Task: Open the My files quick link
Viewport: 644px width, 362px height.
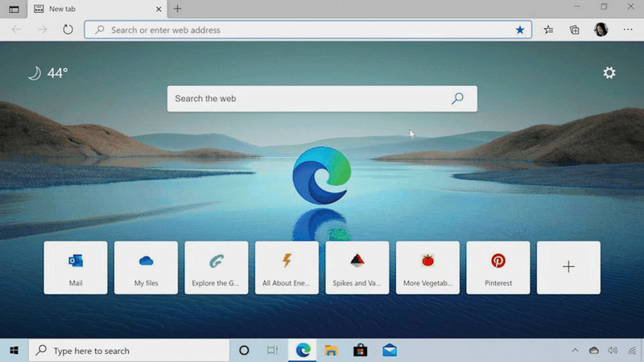Action: [146, 267]
